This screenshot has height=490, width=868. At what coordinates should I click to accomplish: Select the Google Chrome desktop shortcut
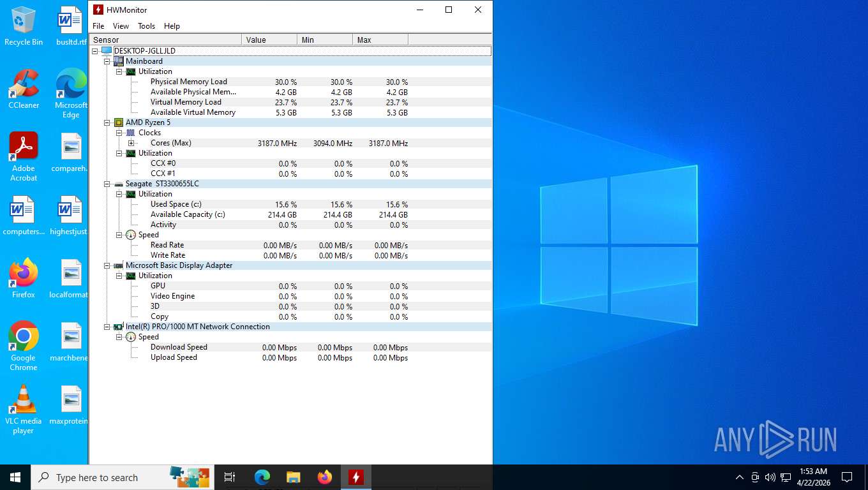[24, 346]
